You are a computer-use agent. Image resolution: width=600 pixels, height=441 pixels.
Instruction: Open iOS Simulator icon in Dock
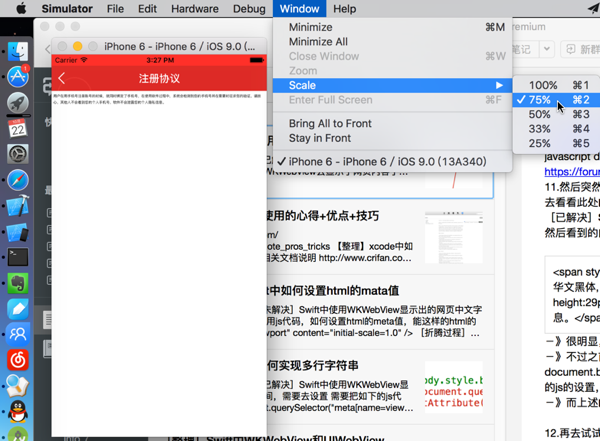click(x=18, y=232)
